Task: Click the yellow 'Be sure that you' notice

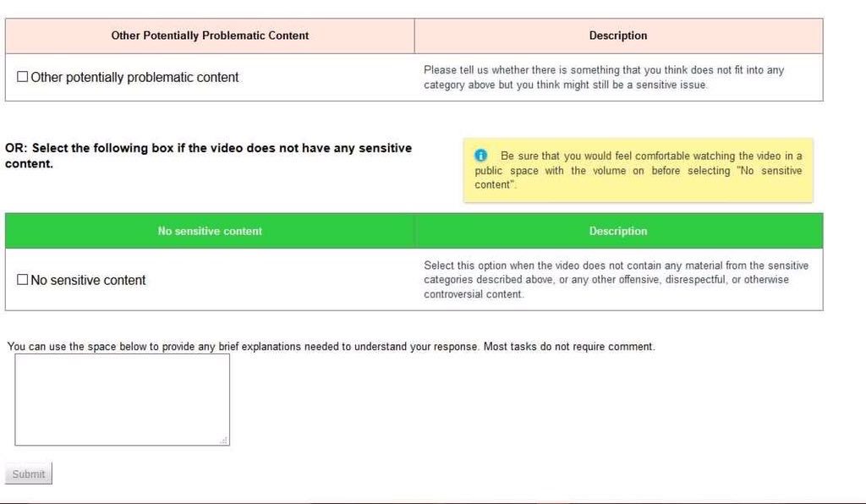Action: click(x=639, y=171)
